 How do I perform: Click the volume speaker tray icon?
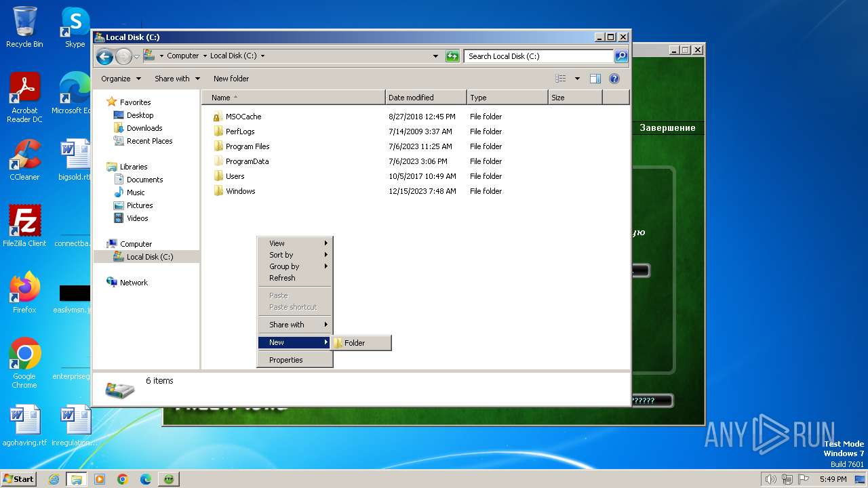tap(770, 479)
